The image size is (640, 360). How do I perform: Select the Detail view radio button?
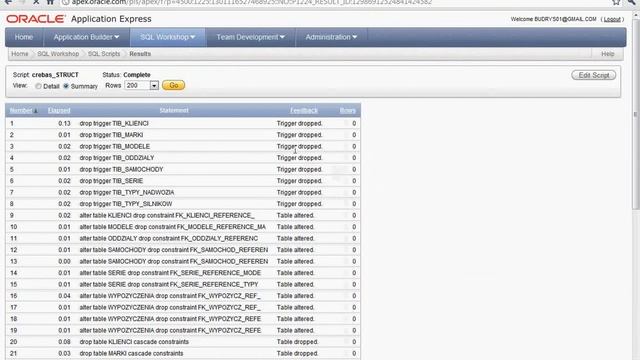pyautogui.click(x=38, y=86)
